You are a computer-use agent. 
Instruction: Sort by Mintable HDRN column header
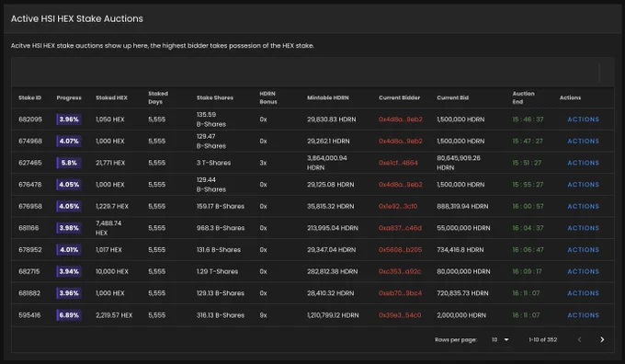coord(327,97)
